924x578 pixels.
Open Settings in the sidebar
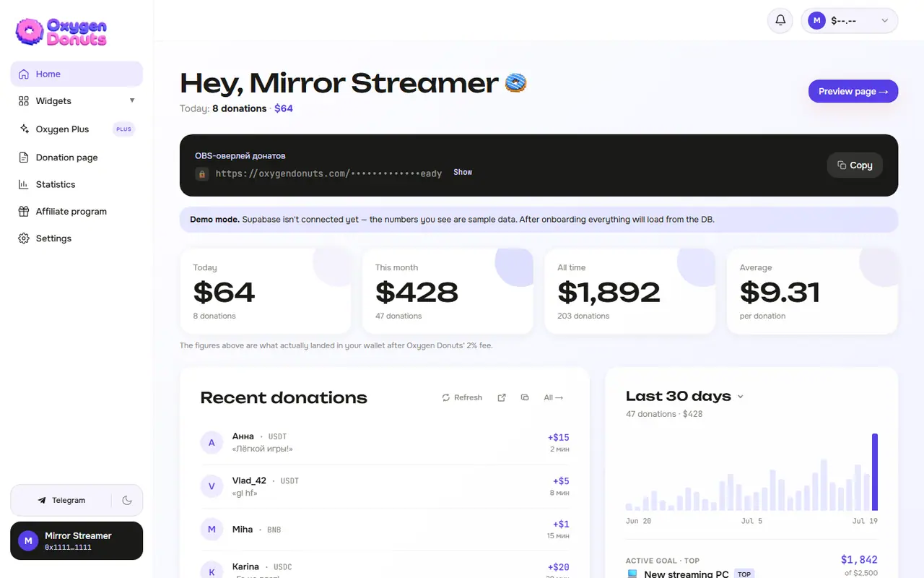click(77, 238)
